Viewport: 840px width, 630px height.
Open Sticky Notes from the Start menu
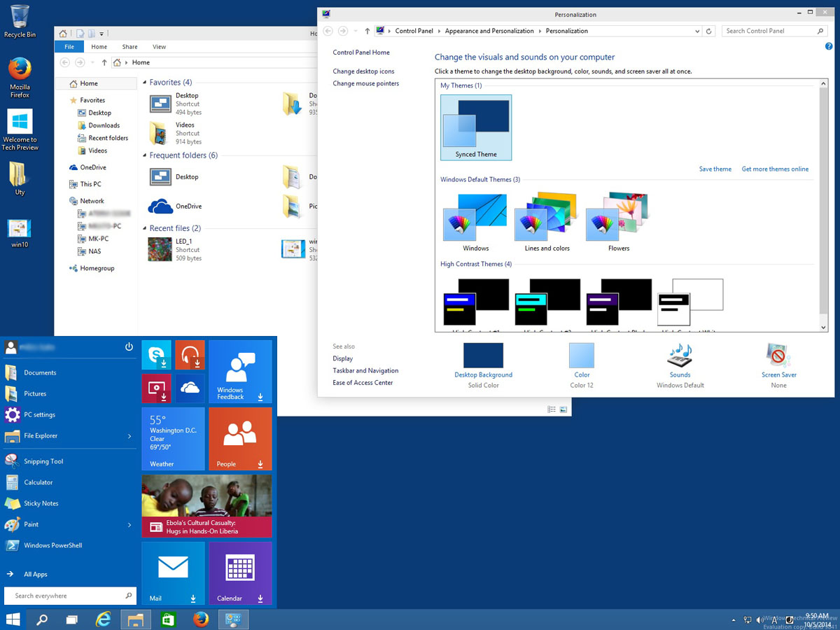click(x=69, y=503)
